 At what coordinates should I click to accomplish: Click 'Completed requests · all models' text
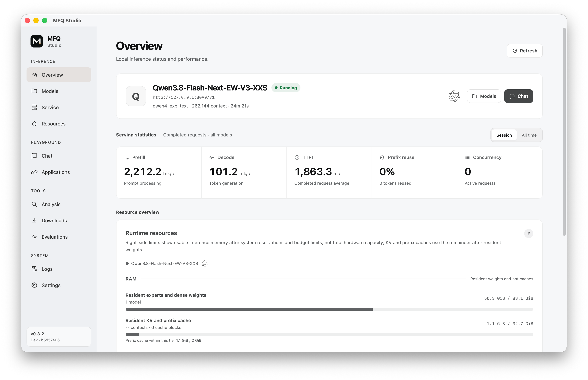[x=197, y=135]
